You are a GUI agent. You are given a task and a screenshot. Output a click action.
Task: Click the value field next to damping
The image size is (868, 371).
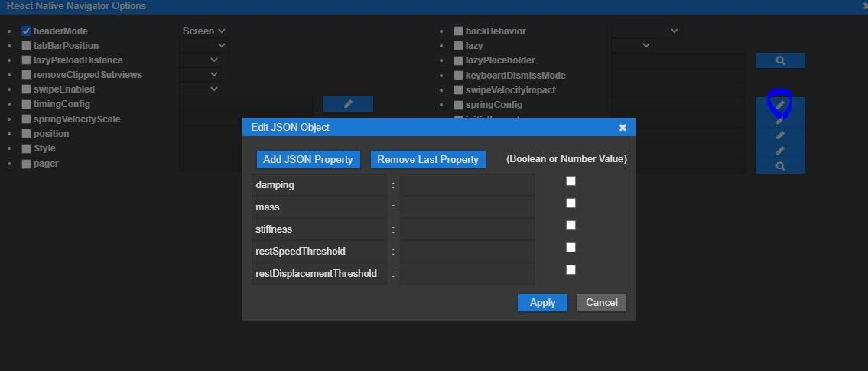467,185
